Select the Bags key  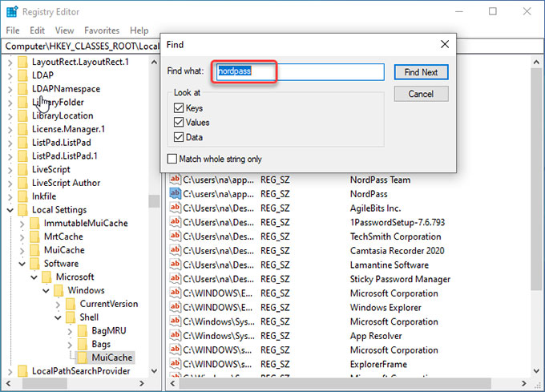click(101, 344)
